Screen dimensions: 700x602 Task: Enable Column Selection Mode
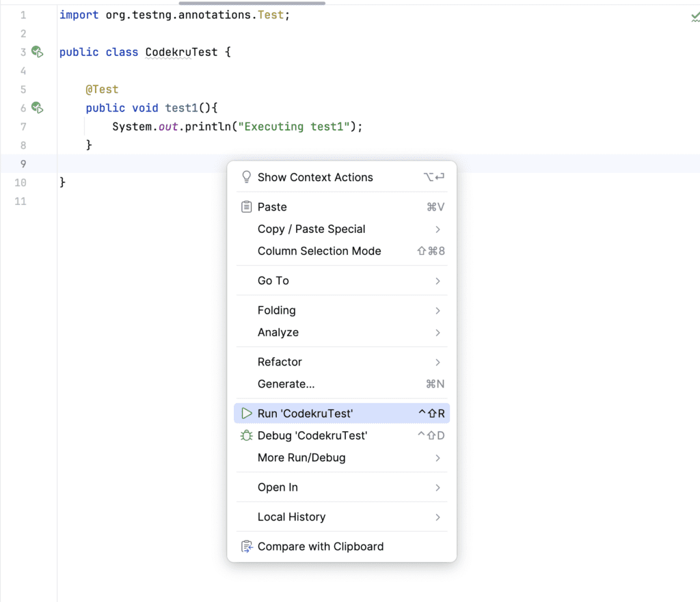pyautogui.click(x=342, y=251)
